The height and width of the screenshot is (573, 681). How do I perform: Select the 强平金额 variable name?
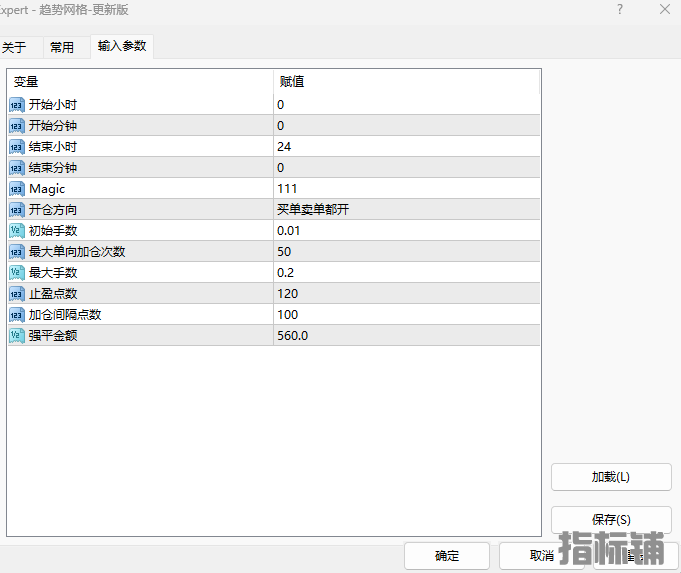pyautogui.click(x=53, y=335)
